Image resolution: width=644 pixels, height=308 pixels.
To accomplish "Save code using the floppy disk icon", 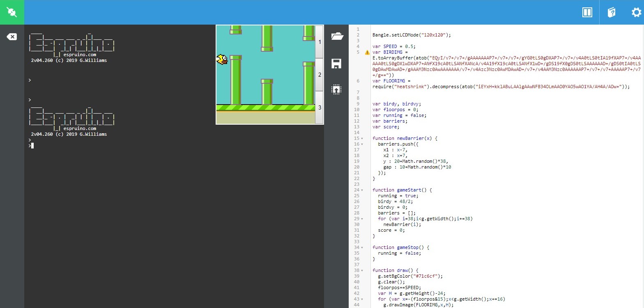I will pyautogui.click(x=336, y=63).
